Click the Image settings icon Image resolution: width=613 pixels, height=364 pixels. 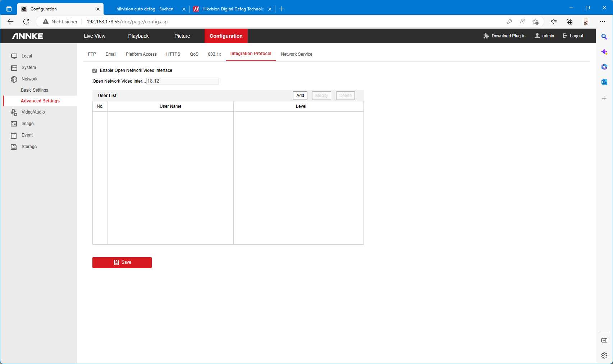pyautogui.click(x=14, y=124)
